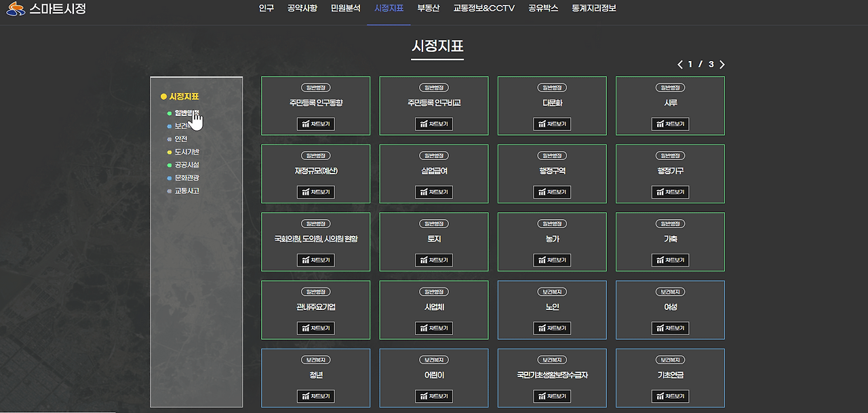Click the 관내주요기업 card title
This screenshot has width=868, height=413.
(x=315, y=307)
